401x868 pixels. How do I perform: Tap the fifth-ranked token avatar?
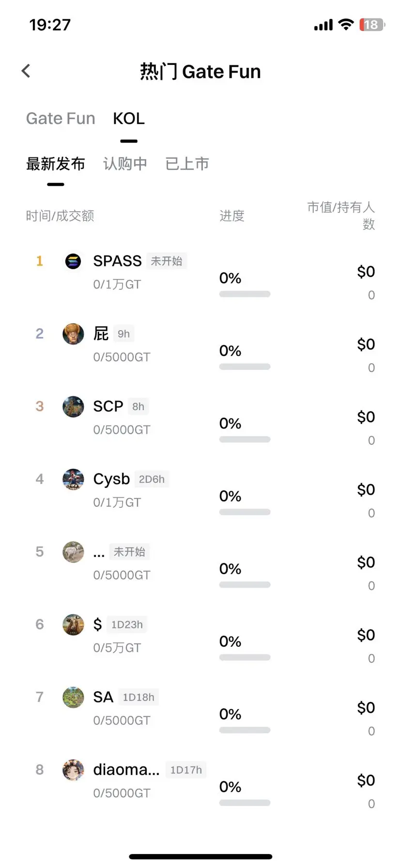pos(73,552)
